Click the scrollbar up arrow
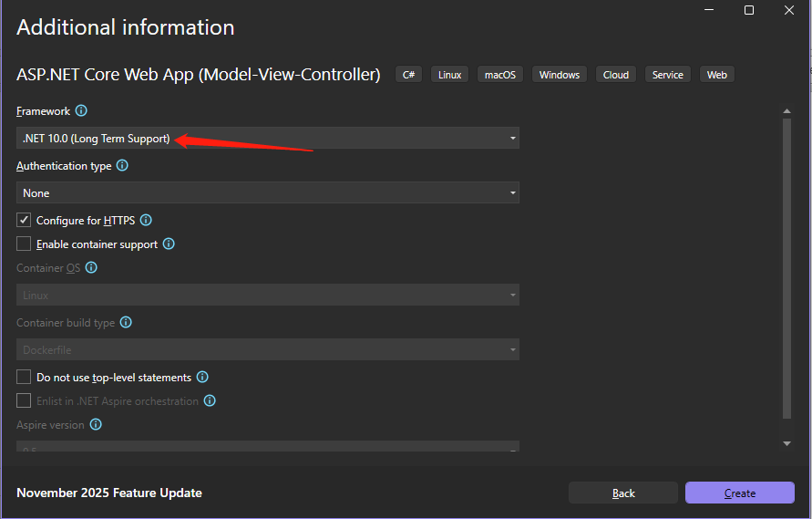This screenshot has height=519, width=812. tap(787, 111)
